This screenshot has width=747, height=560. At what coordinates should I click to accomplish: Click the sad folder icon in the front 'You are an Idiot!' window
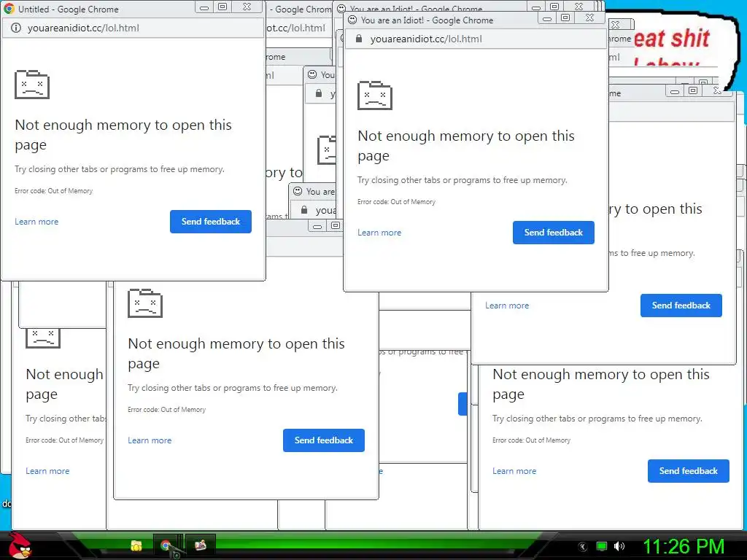(375, 96)
